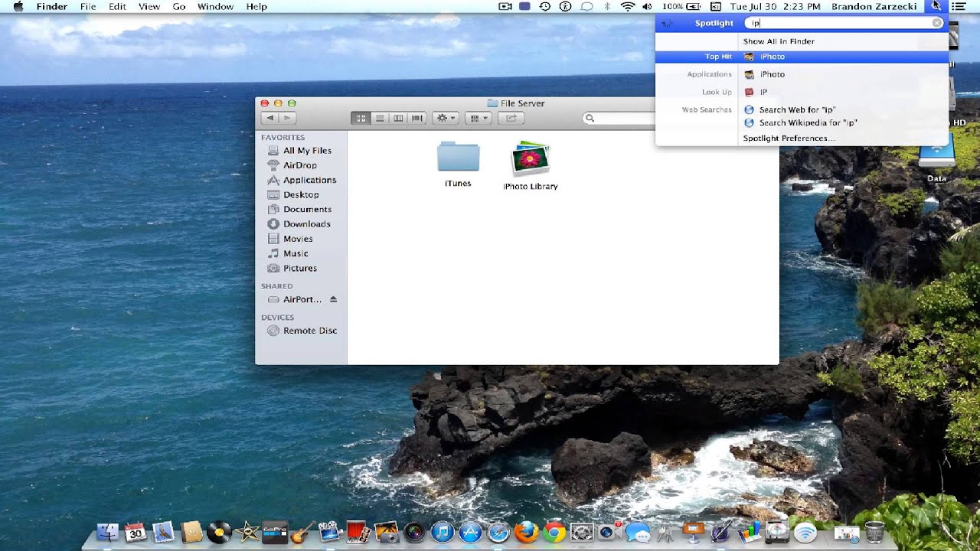Screen dimensions: 980x551
Task: Select Applications in Finder sidebar
Action: coord(309,180)
